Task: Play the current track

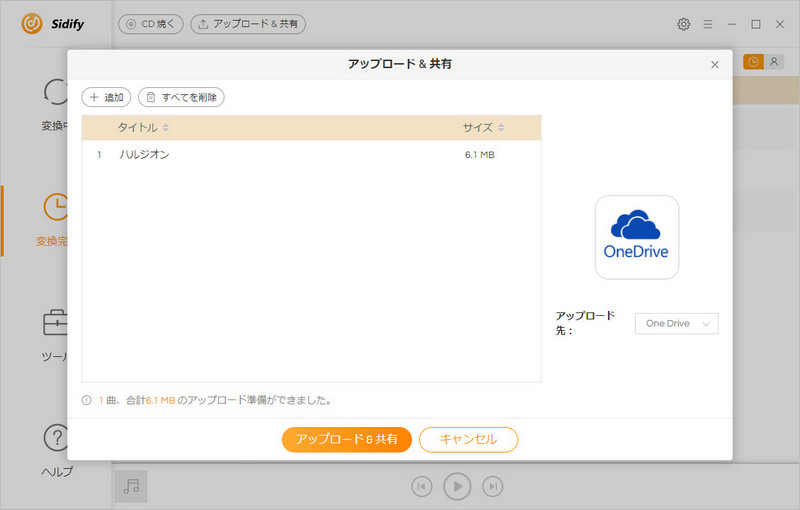Action: [x=457, y=487]
